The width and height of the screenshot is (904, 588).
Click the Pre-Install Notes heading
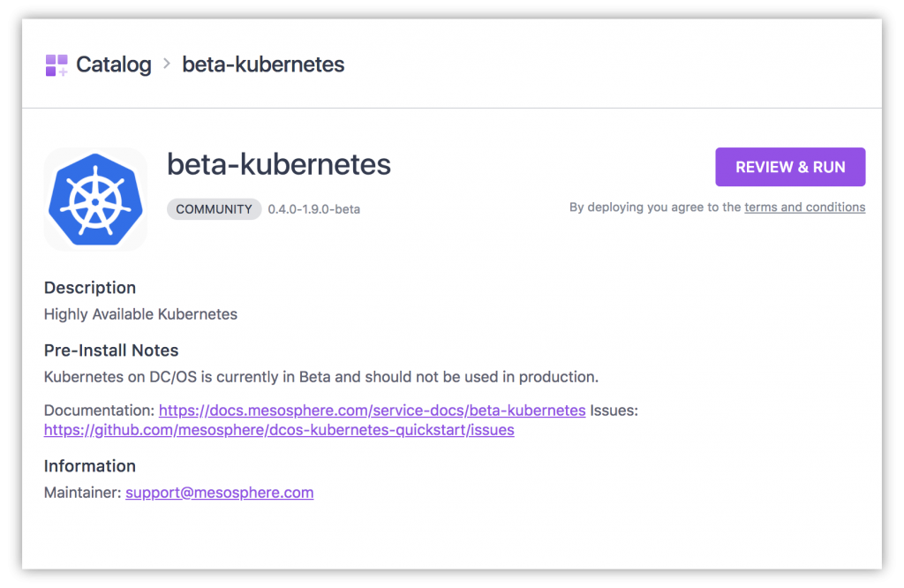pos(111,351)
